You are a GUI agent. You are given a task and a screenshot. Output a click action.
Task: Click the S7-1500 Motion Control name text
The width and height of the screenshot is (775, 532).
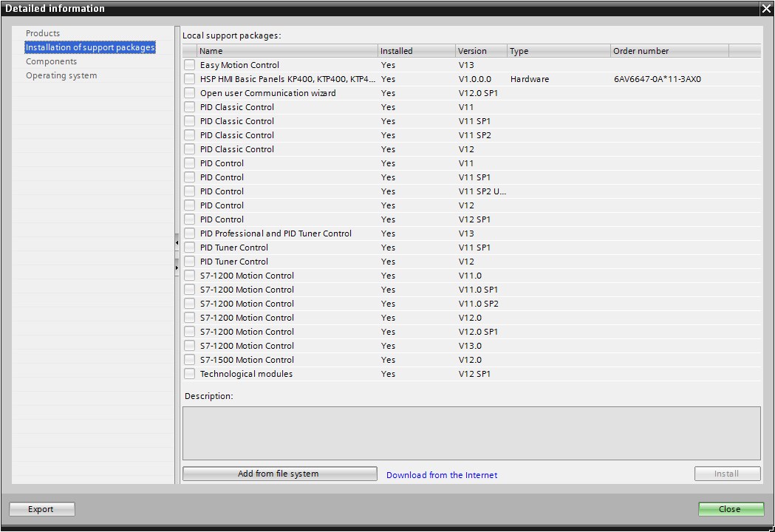pos(247,360)
